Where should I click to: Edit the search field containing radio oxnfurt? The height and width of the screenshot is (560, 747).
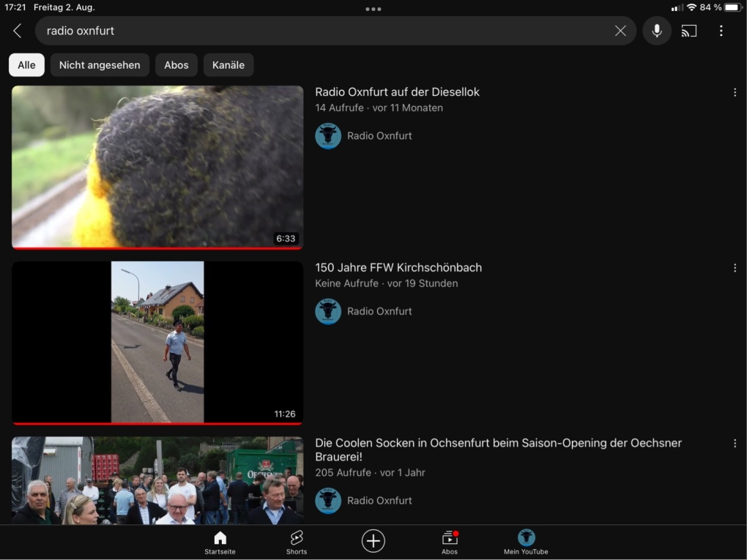pyautogui.click(x=335, y=31)
